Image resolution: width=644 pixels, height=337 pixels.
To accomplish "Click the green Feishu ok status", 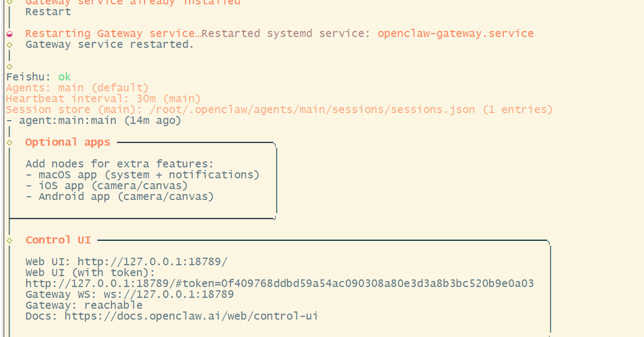I will (64, 77).
